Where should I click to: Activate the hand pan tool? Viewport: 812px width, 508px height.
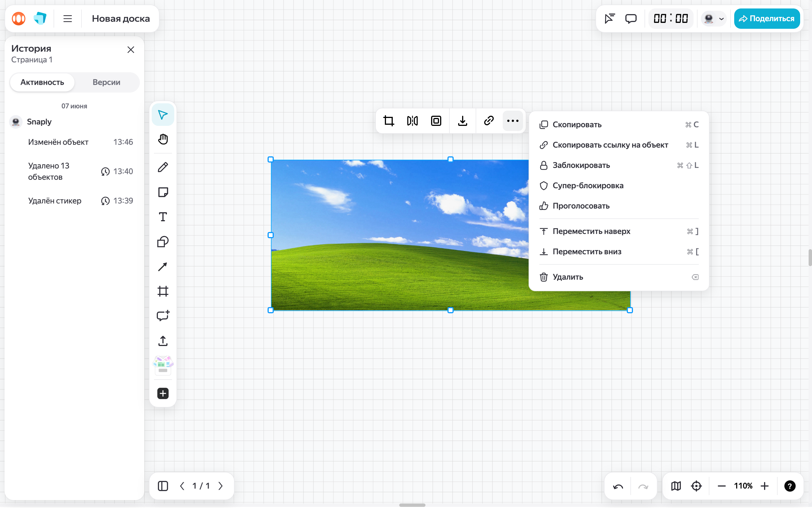[163, 139]
